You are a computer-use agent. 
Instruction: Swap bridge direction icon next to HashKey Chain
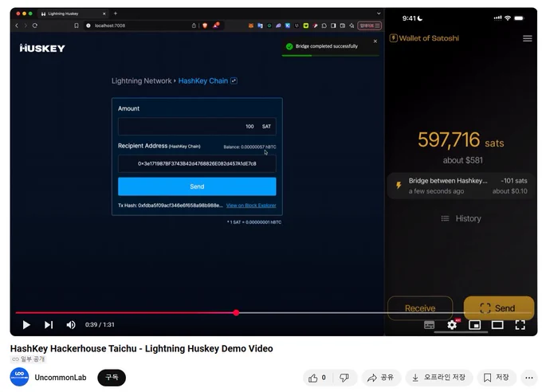234,81
